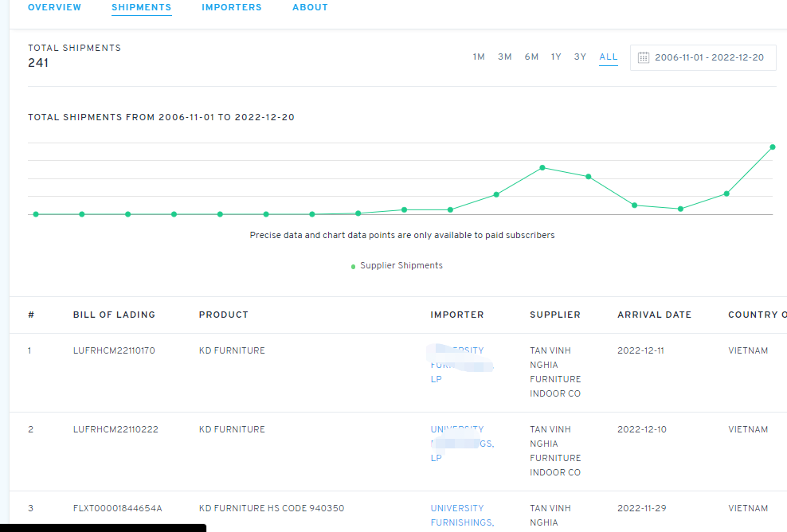The height and width of the screenshot is (532, 787).
Task: Pick the 3Y time range
Action: coord(580,57)
